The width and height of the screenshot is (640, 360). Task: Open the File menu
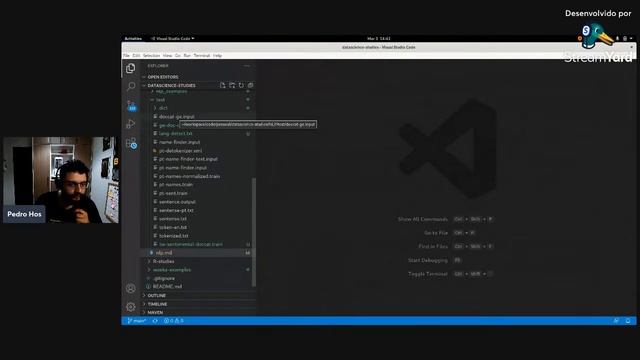tap(127, 56)
